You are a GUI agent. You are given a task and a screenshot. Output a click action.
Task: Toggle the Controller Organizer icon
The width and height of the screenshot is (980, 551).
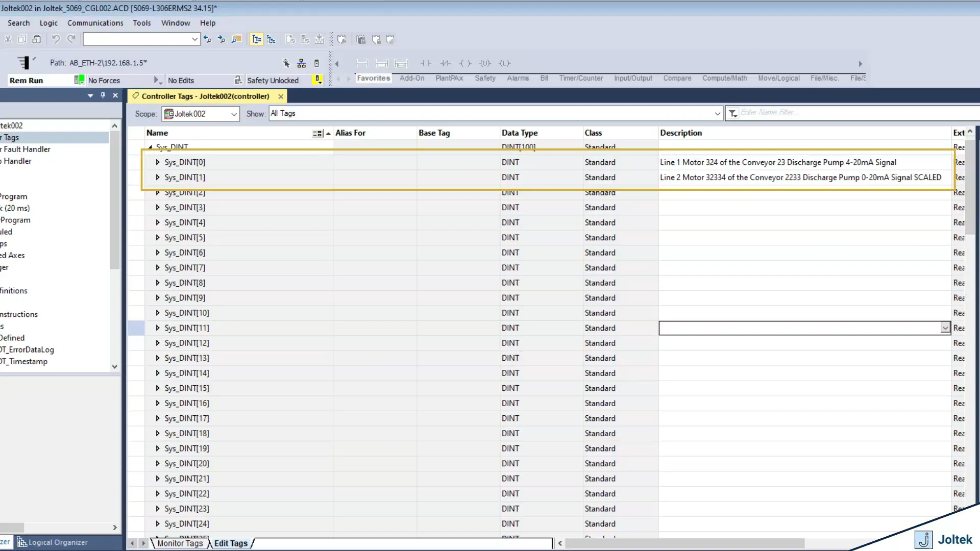tap(256, 39)
